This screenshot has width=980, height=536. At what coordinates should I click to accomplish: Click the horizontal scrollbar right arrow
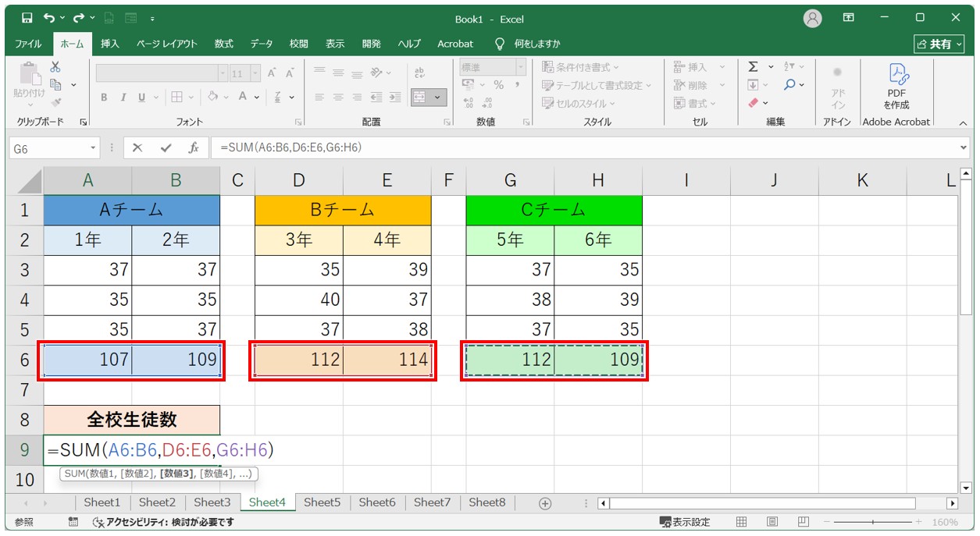[x=952, y=503]
